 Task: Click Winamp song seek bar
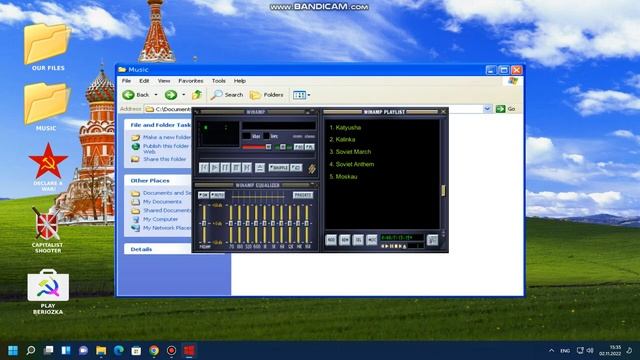[257, 156]
